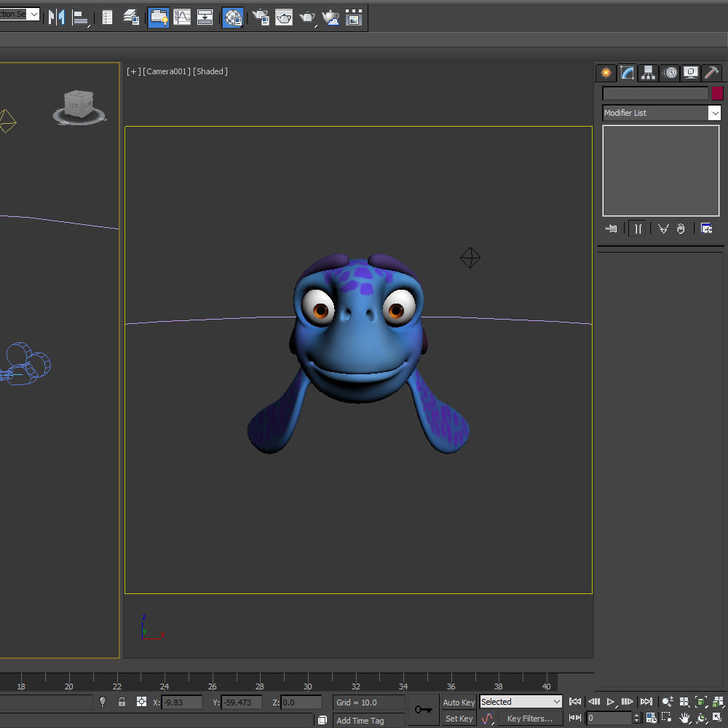Open the Autodesk render gallery icon

[x=354, y=17]
